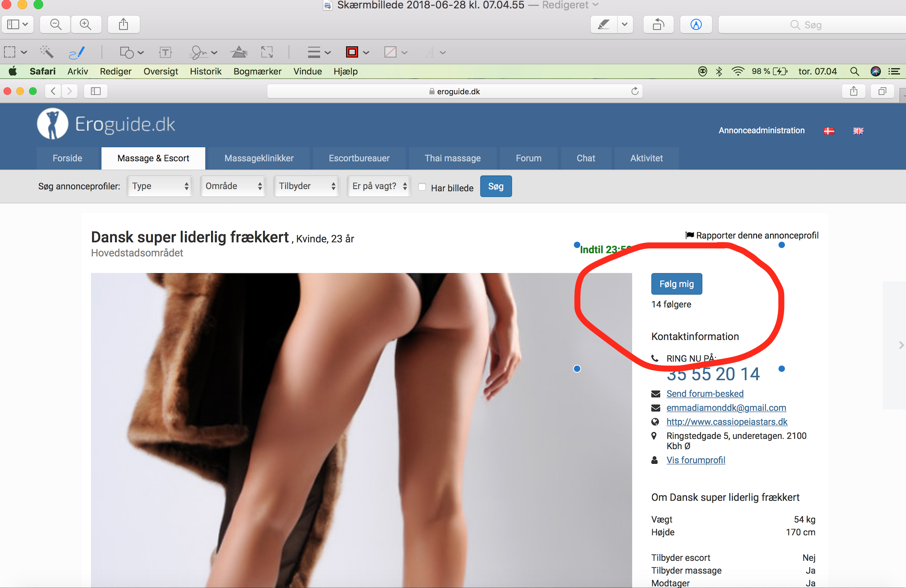
Task: Open the red border color swatch
Action: point(352,52)
